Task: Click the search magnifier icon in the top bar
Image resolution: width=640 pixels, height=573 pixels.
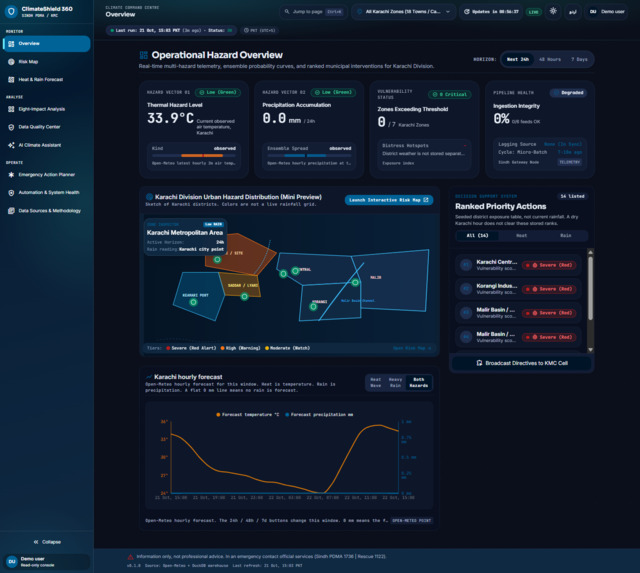Action: 287,11
